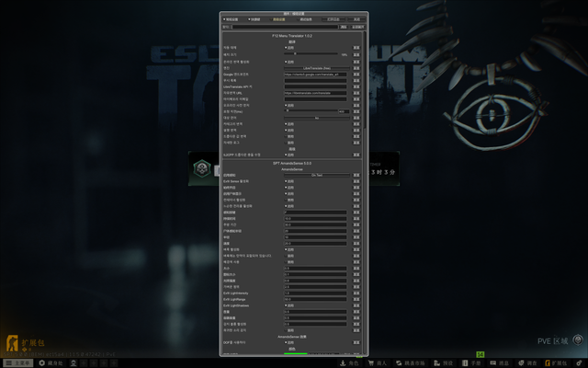Viewport: 588px width, 368px height.
Task: Open the handbook icon in bottom bar
Action: coord(465,363)
